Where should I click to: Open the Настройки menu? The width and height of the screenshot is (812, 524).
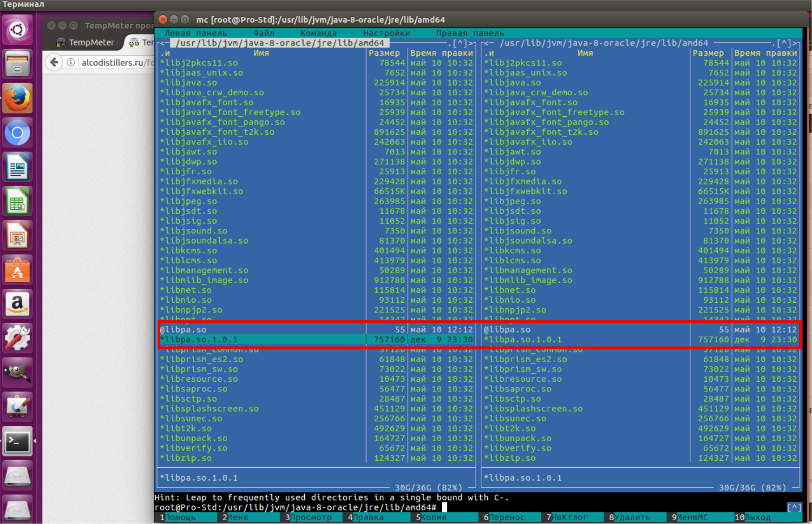pyautogui.click(x=386, y=33)
